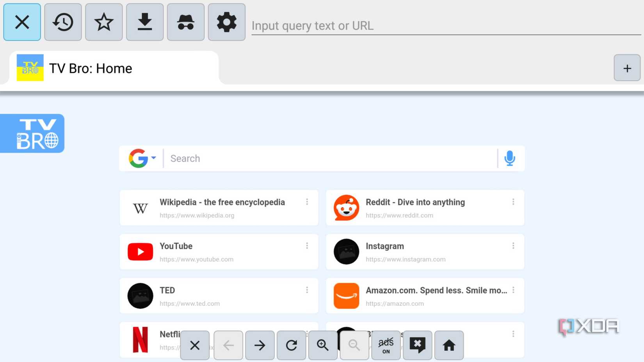Click the Netflix logo shortcut

(x=141, y=340)
